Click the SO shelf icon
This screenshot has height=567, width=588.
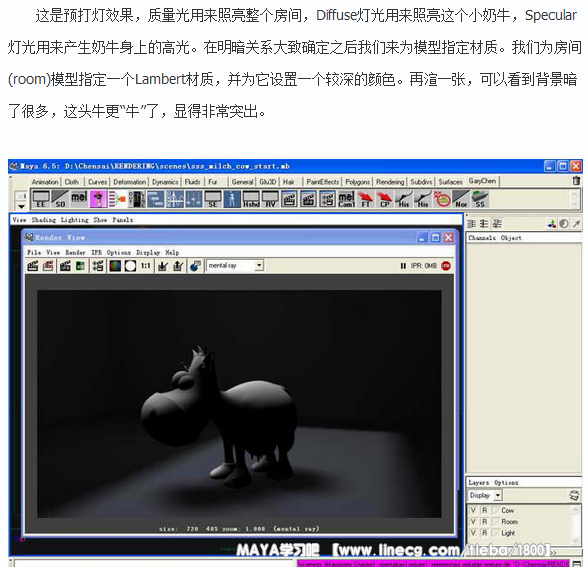60,199
